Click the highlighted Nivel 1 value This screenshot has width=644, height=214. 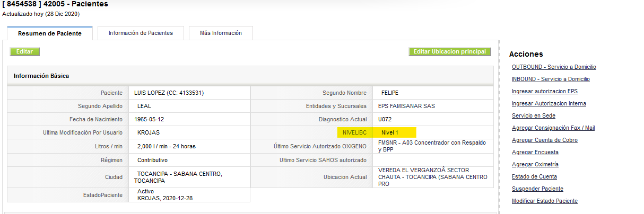390,132
